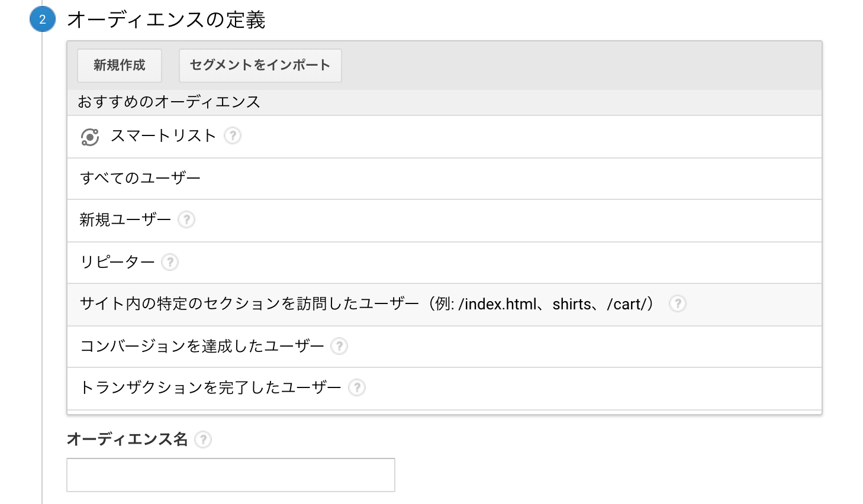Screen dimensions: 863x504
Task: Select スマートリスト audience option
Action: coord(163,136)
